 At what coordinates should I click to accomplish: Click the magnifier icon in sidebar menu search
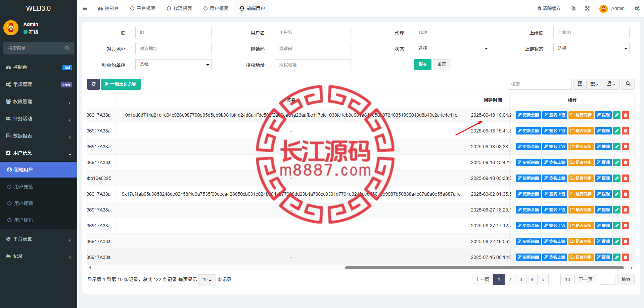67,48
